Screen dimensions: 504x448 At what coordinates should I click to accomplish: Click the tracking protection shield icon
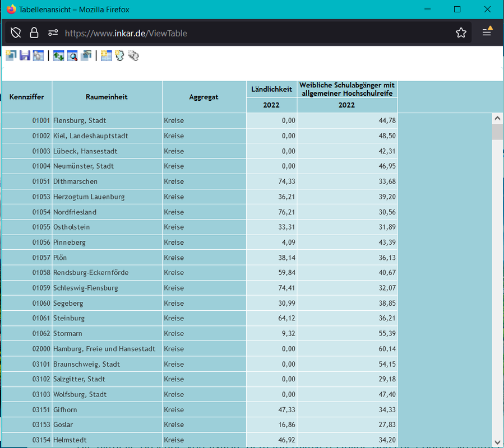pos(16,32)
